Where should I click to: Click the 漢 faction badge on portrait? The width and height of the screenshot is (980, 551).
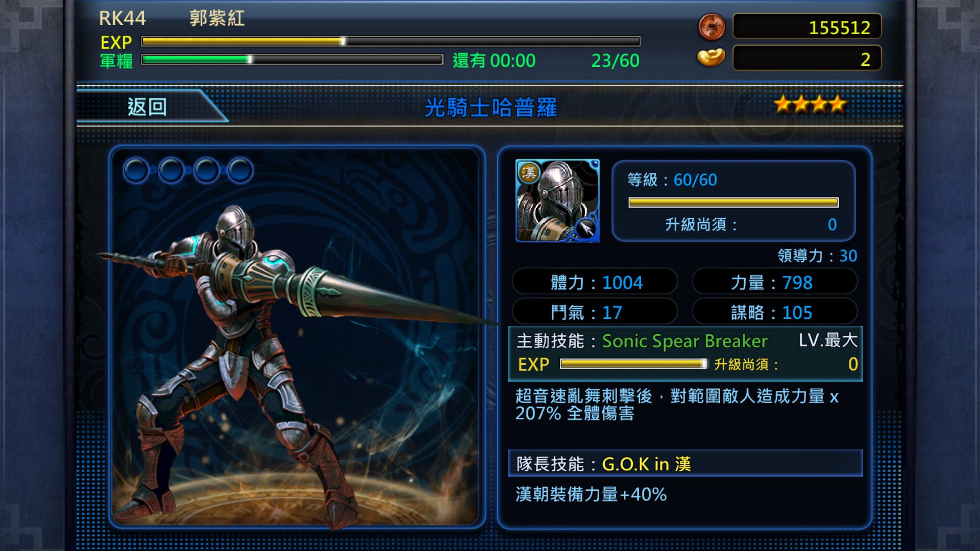pyautogui.click(x=529, y=172)
